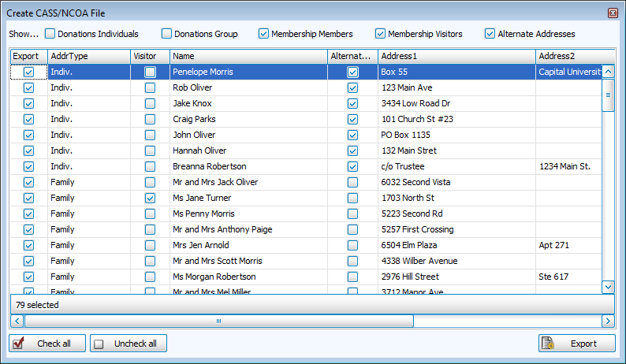The image size is (626, 364).
Task: Sort by the AddrType column header
Action: click(88, 57)
